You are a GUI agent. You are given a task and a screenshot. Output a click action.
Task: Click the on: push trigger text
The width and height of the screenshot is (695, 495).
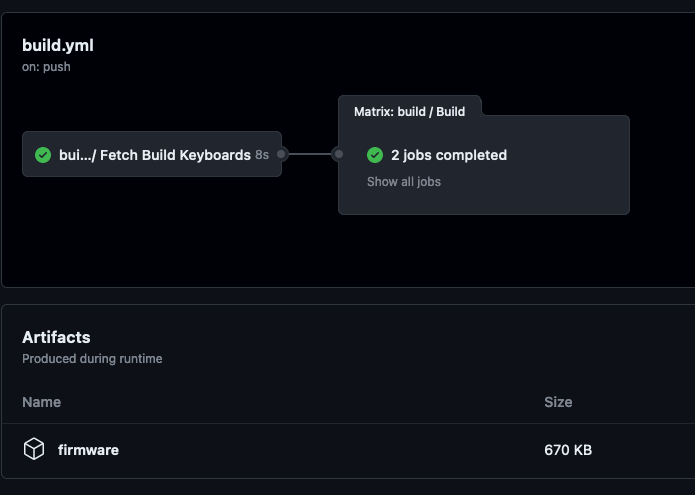click(x=46, y=67)
